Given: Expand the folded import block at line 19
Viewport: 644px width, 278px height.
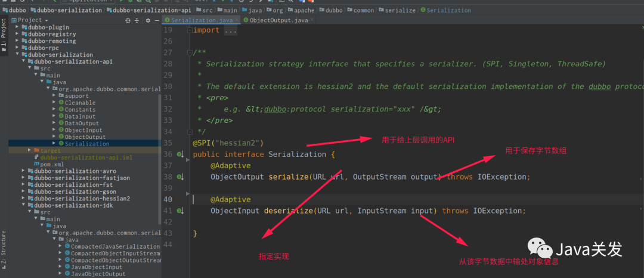Looking at the screenshot, I should pos(190,30).
